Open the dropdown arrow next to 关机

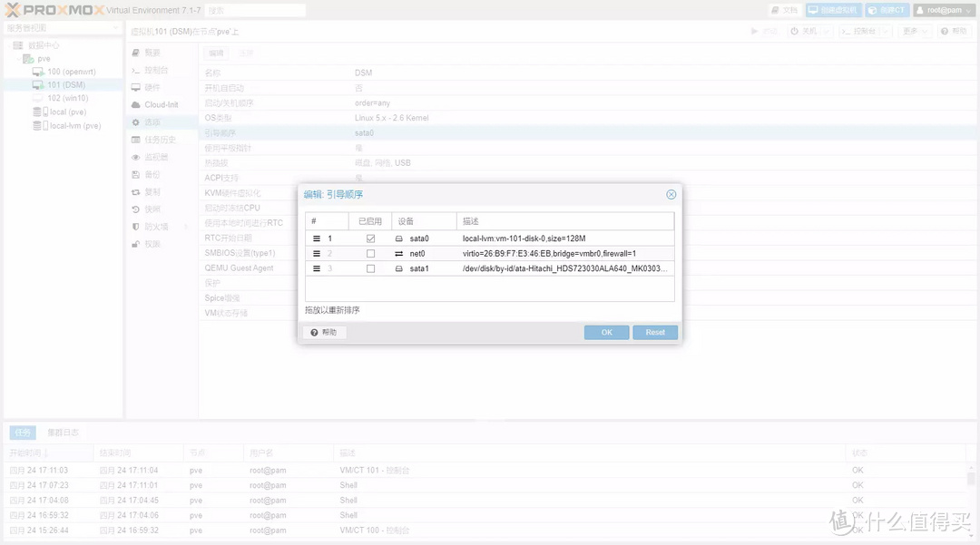tap(826, 31)
